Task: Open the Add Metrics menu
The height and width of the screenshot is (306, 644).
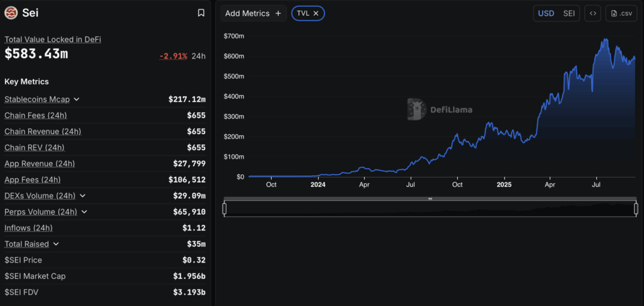Action: (x=253, y=13)
